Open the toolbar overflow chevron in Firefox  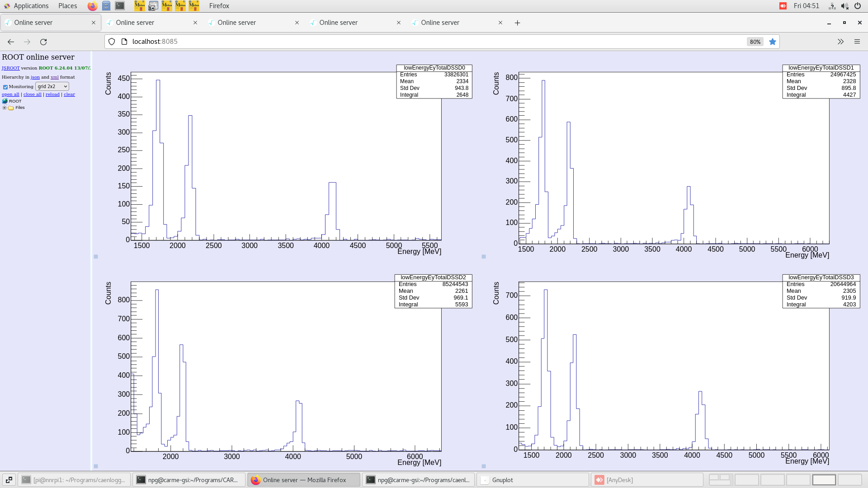[x=840, y=42]
